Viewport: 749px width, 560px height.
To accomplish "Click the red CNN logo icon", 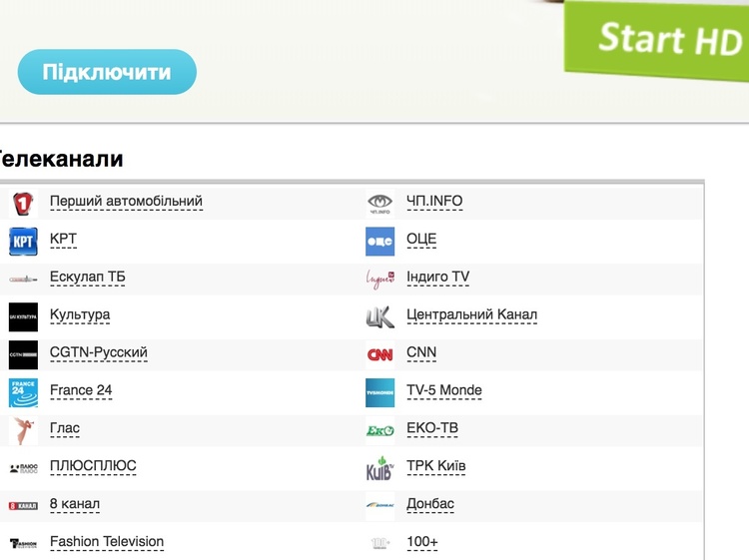I will click(379, 353).
